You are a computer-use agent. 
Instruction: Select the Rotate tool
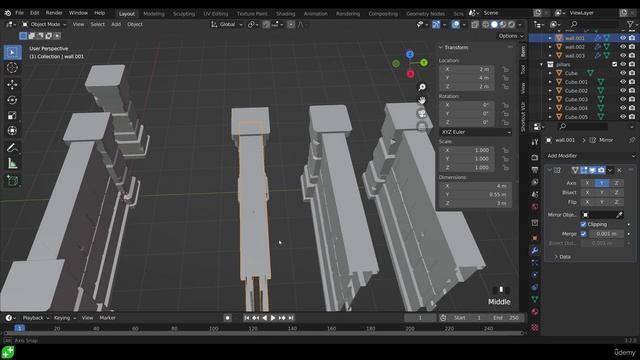click(x=12, y=100)
